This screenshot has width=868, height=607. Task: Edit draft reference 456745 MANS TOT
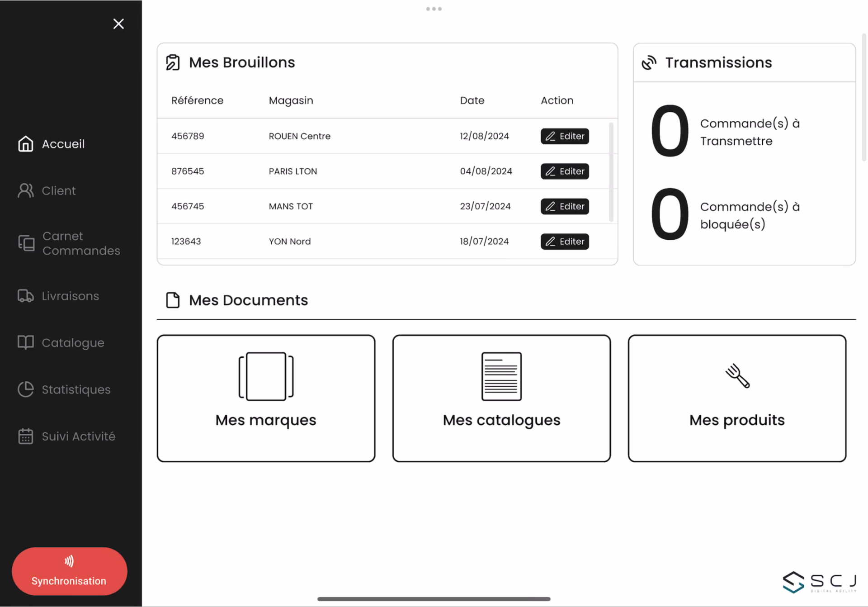point(565,206)
